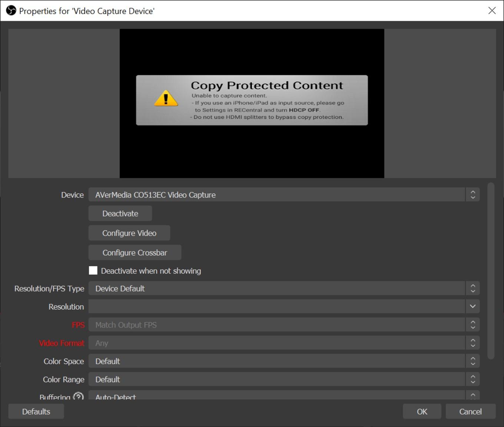The image size is (504, 427).
Task: Click the Color Range label
Action: coord(63,380)
